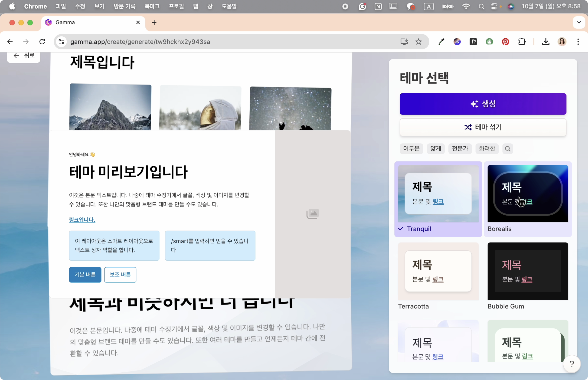This screenshot has width=588, height=380.
Task: Click the eyedropper extension icon
Action: click(x=441, y=42)
